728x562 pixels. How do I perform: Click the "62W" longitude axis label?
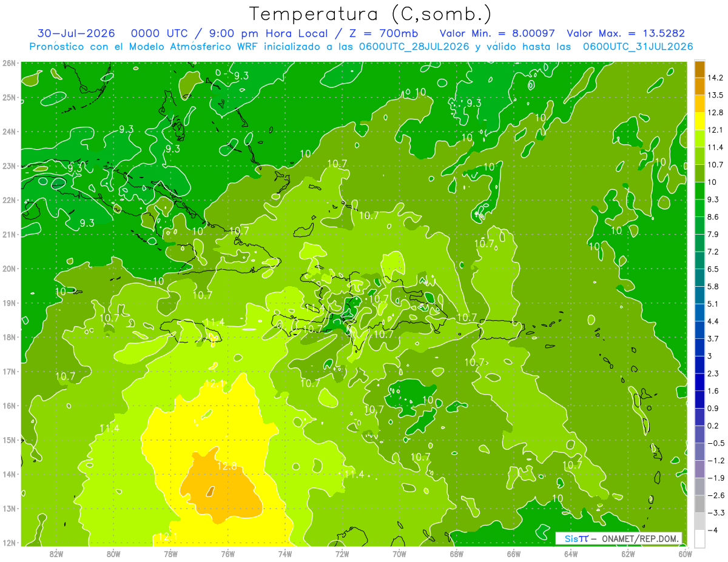[x=628, y=554]
